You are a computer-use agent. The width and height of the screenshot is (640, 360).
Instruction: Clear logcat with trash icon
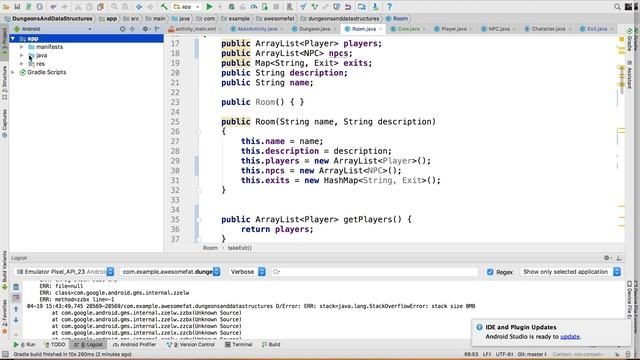click(16, 287)
